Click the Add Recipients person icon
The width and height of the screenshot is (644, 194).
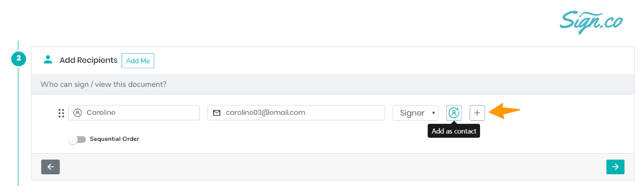click(48, 60)
